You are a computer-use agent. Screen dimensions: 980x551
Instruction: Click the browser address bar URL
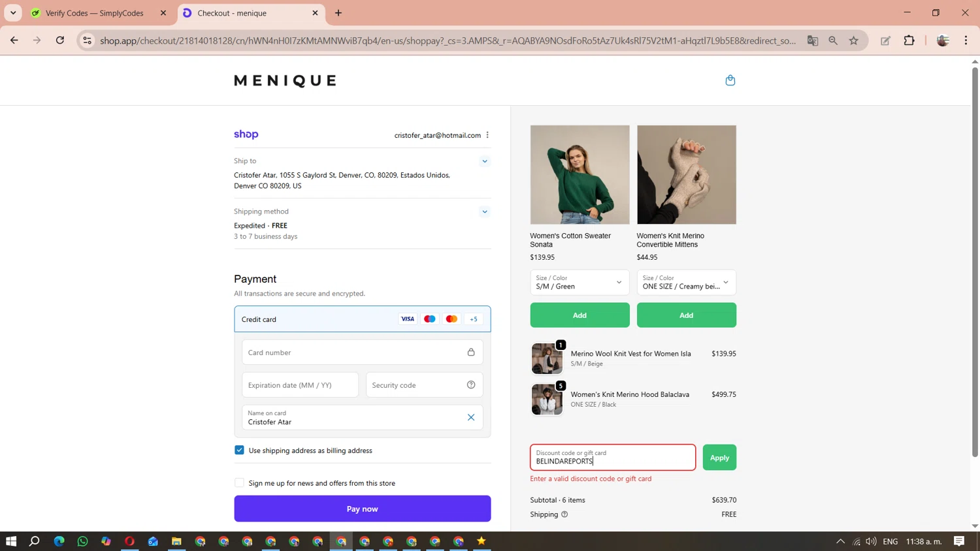[x=448, y=40]
